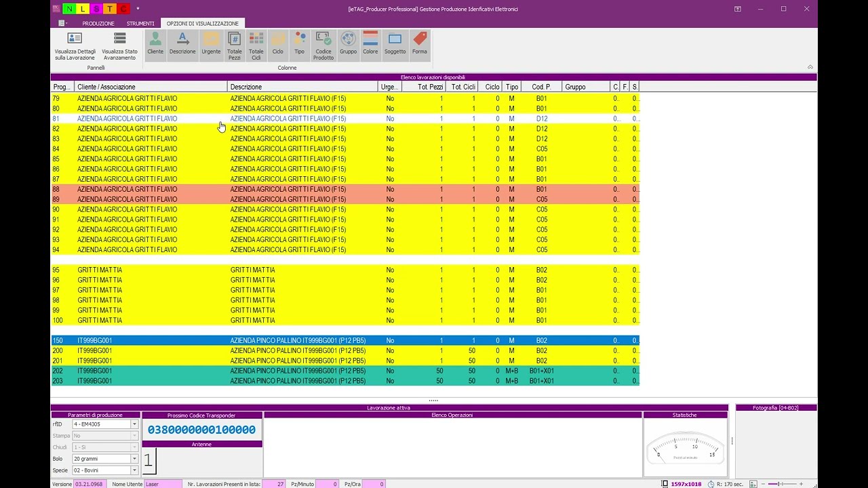Click the Antenne number 1 indicator
Screen dimensions: 868x488
click(x=149, y=462)
